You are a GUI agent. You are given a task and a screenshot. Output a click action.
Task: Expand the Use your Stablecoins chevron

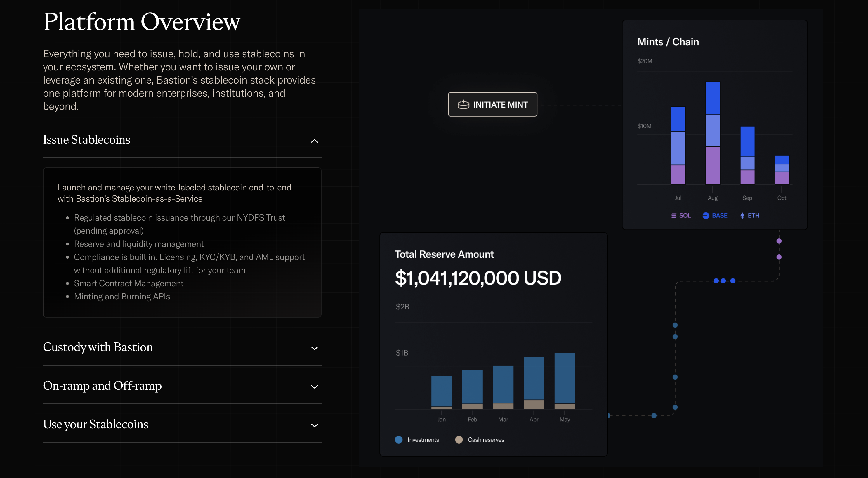click(314, 425)
